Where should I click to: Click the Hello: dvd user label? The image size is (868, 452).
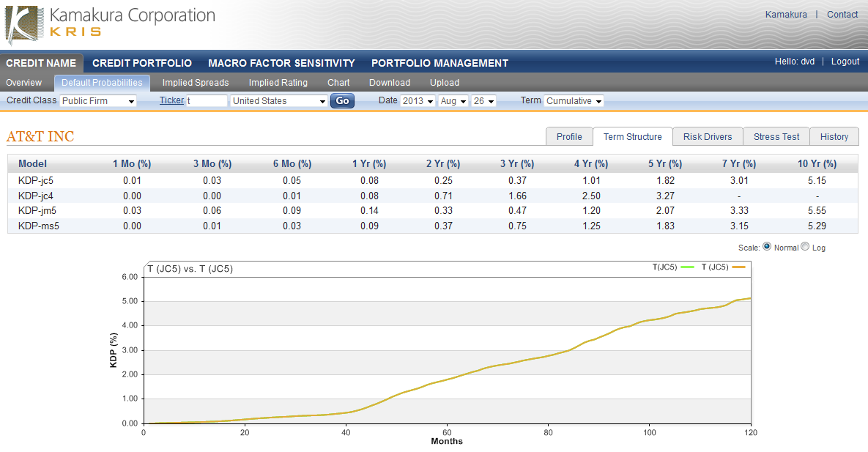click(x=794, y=62)
